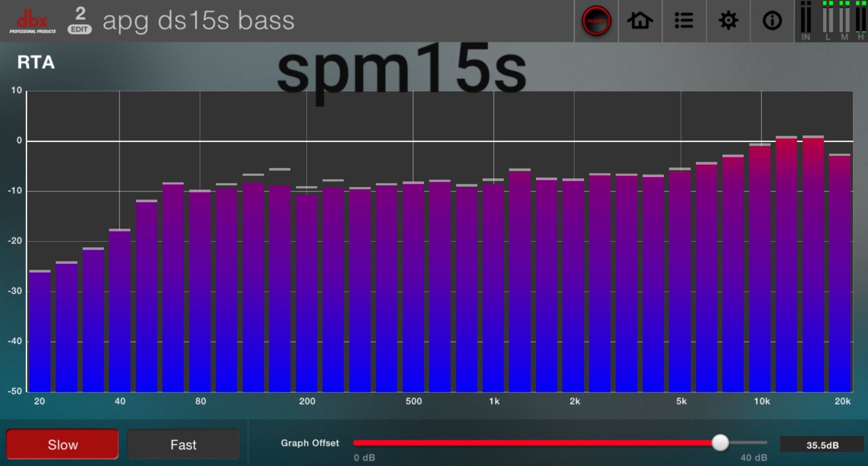Viewport: 868px width, 466px height.
Task: Click the preset 2 EDIT badge
Action: click(80, 20)
